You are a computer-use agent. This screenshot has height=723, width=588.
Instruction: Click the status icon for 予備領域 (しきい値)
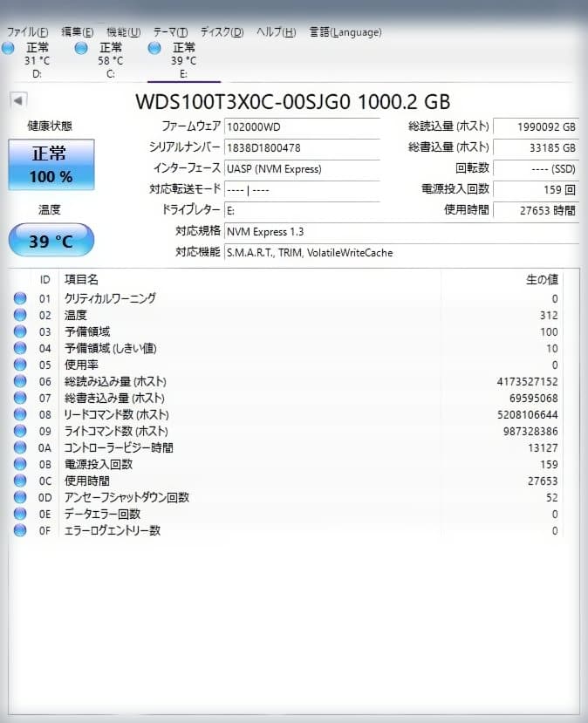[20, 348]
